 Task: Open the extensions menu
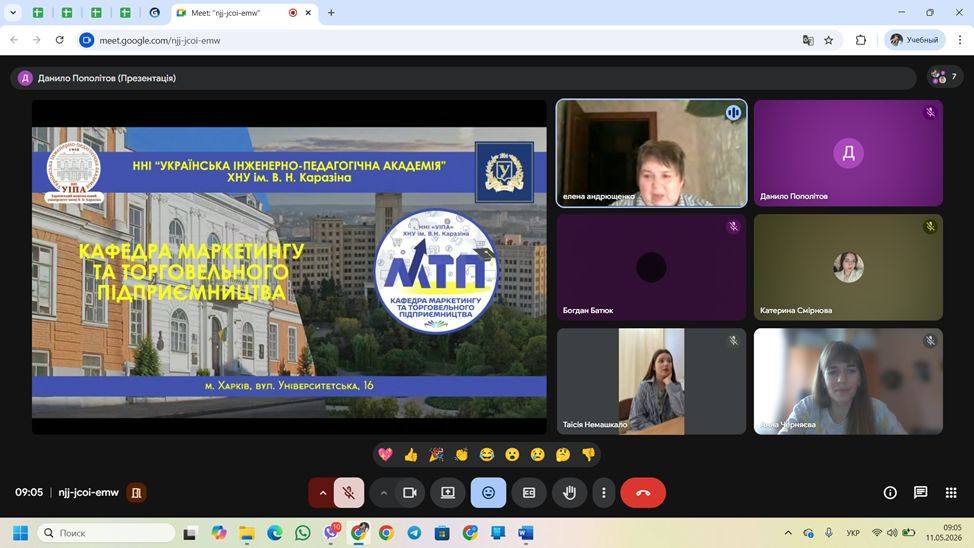click(860, 40)
